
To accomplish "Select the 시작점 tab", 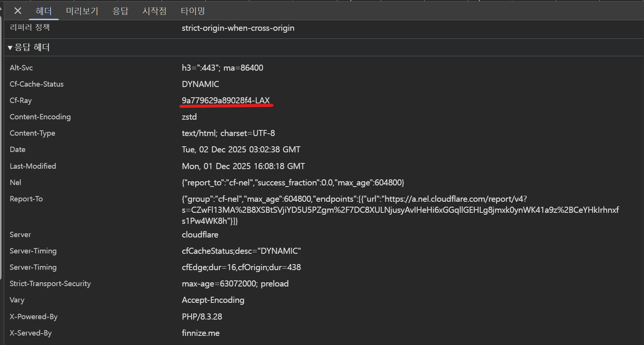I will click(154, 11).
